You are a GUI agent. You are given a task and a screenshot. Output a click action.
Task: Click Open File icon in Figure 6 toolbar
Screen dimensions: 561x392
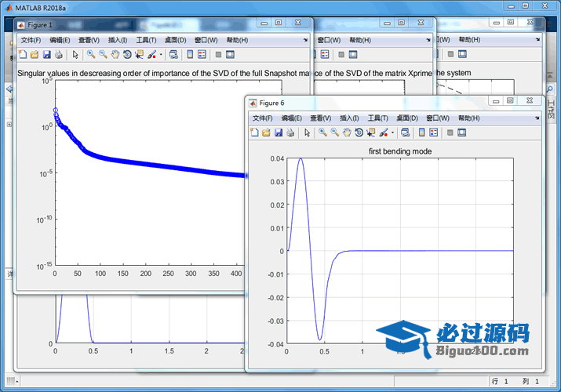[x=266, y=132]
